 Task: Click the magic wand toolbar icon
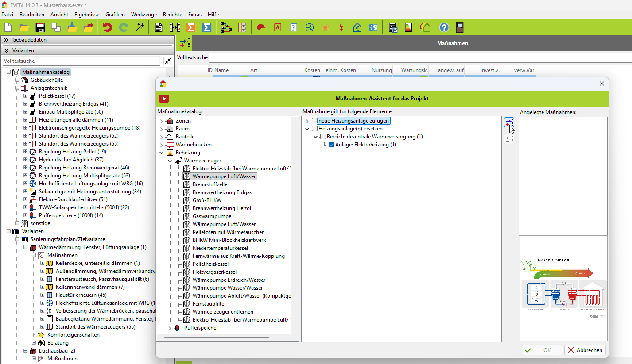140,27
